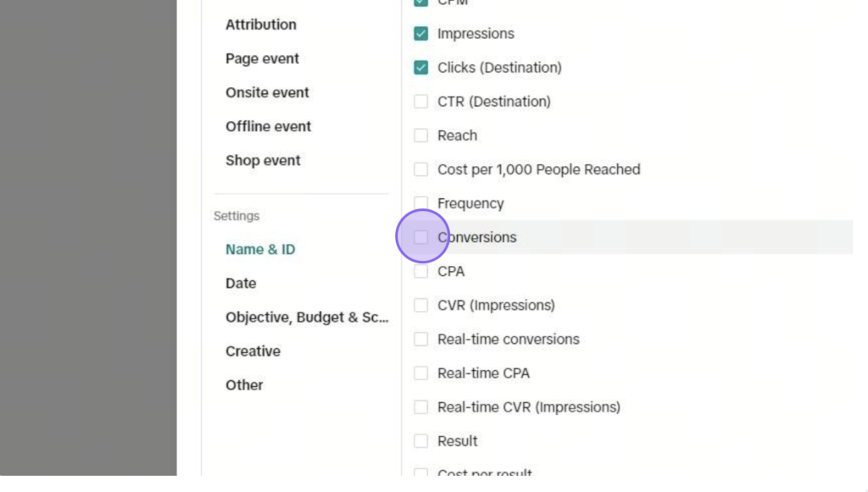Toggle CVR (Impressions) checkbox on
Viewport: 868px width, 492px height.
pyautogui.click(x=420, y=305)
